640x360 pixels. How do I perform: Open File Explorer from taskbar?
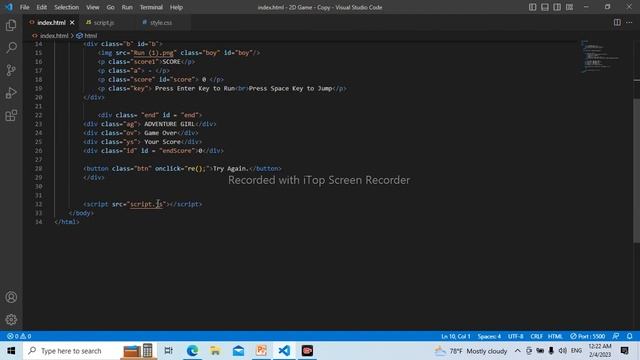(215, 351)
